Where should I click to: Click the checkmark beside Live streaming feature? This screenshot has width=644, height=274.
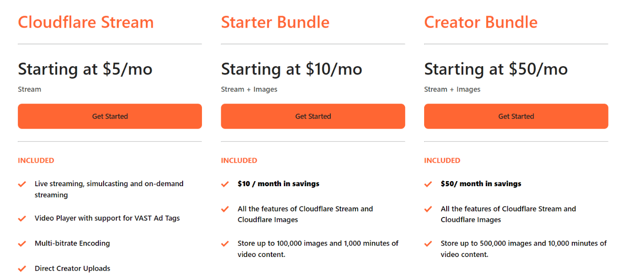tap(22, 184)
